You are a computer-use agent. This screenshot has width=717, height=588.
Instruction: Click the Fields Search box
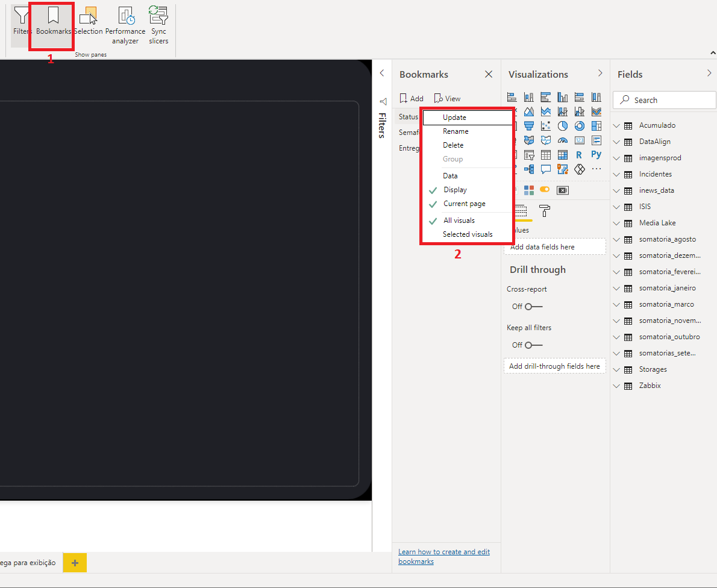665,100
